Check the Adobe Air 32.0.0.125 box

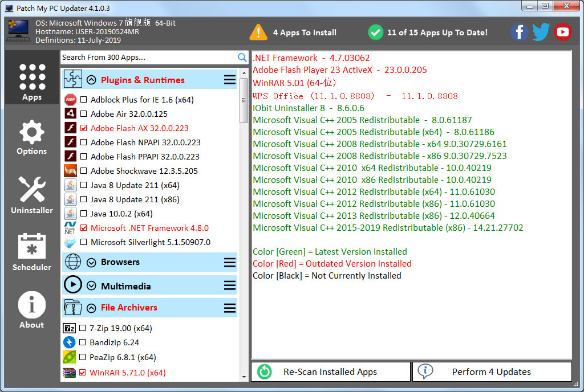84,114
